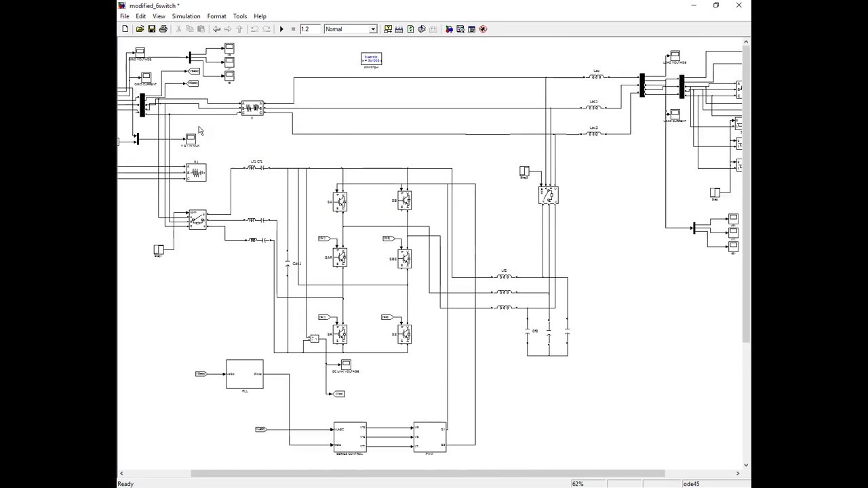Start simulation with the play button

[x=281, y=29]
